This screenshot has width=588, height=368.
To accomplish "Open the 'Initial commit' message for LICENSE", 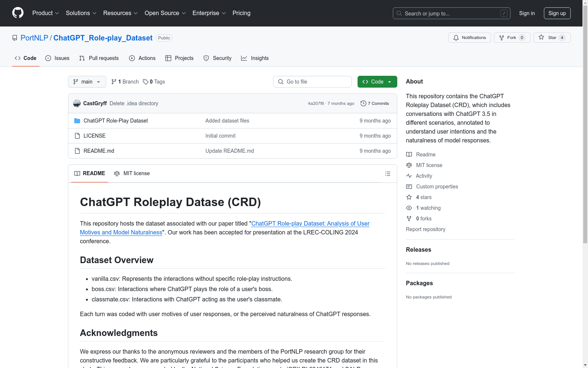I will (x=220, y=136).
